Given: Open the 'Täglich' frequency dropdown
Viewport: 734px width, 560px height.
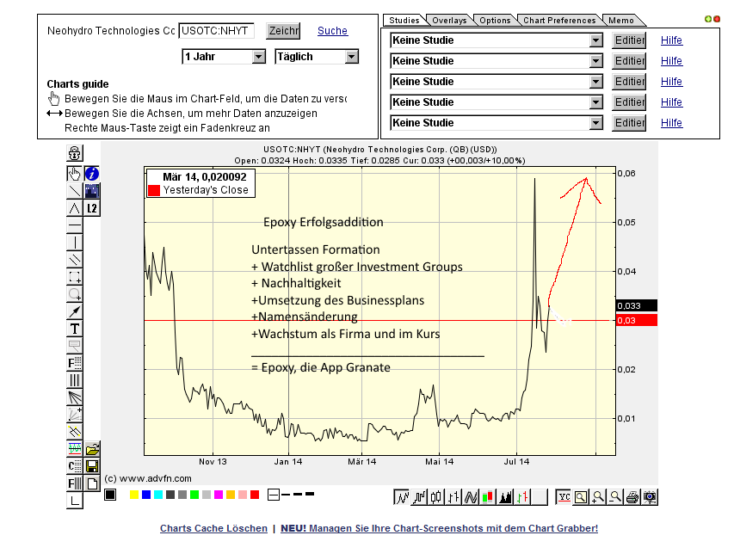Looking at the screenshot, I should click(316, 57).
